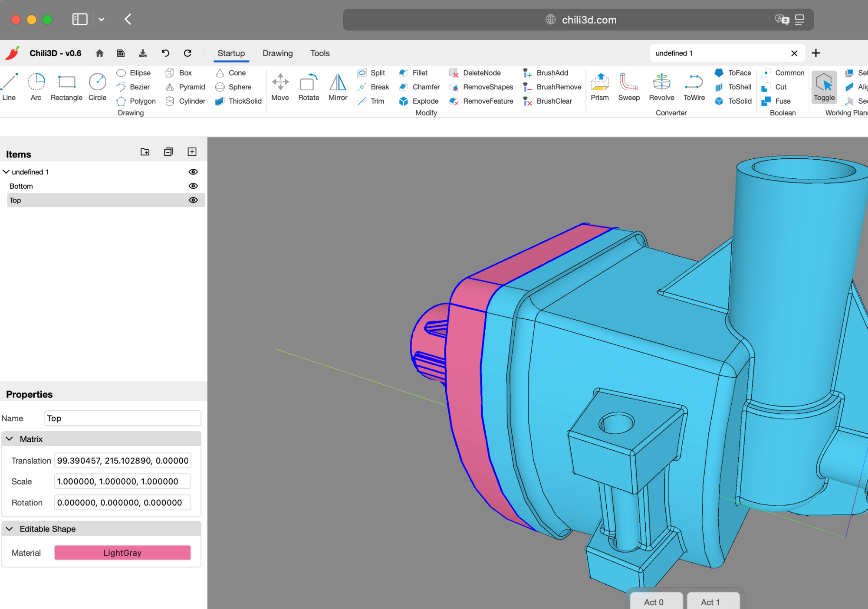Choose the Rectangle tool
868x609 pixels.
(x=66, y=87)
